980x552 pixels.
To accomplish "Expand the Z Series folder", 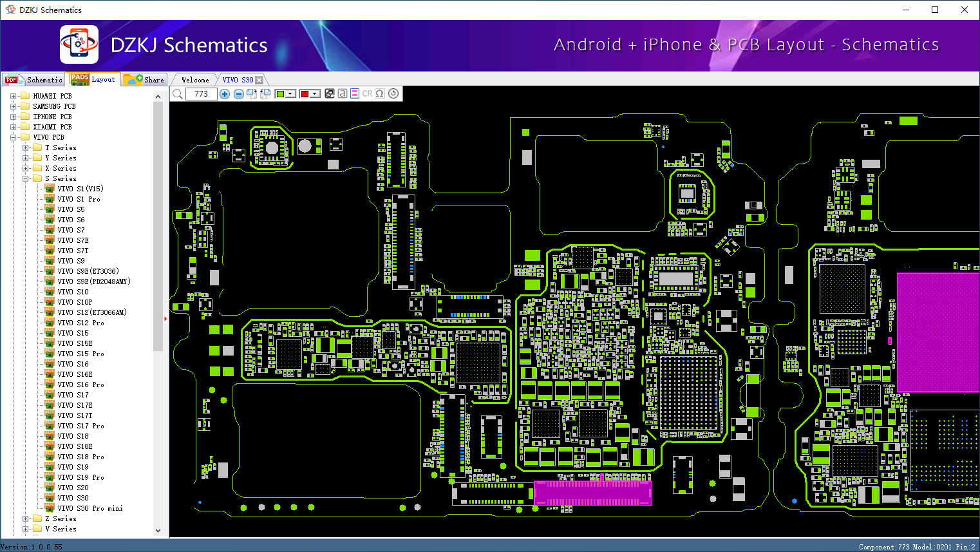I will tap(25, 519).
